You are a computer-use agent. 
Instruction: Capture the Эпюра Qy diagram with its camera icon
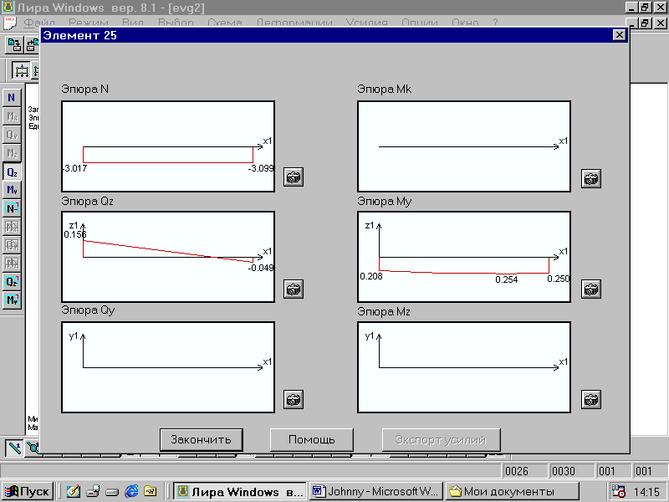tap(294, 400)
